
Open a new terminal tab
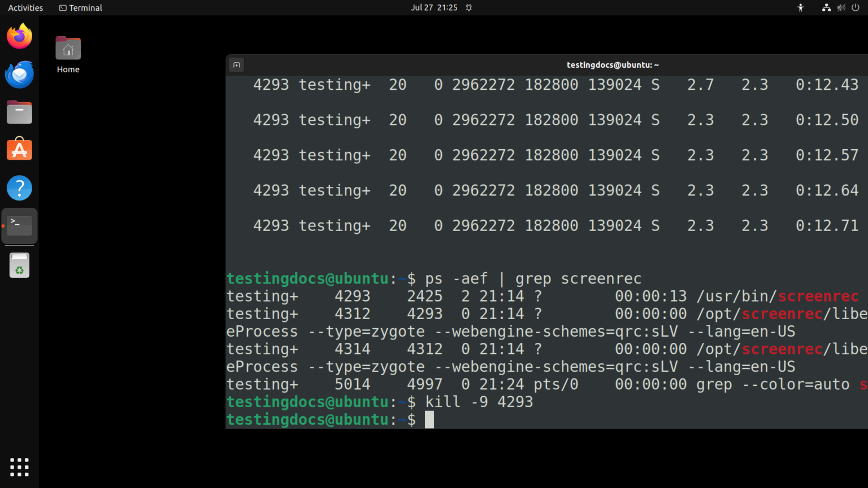tap(236, 64)
